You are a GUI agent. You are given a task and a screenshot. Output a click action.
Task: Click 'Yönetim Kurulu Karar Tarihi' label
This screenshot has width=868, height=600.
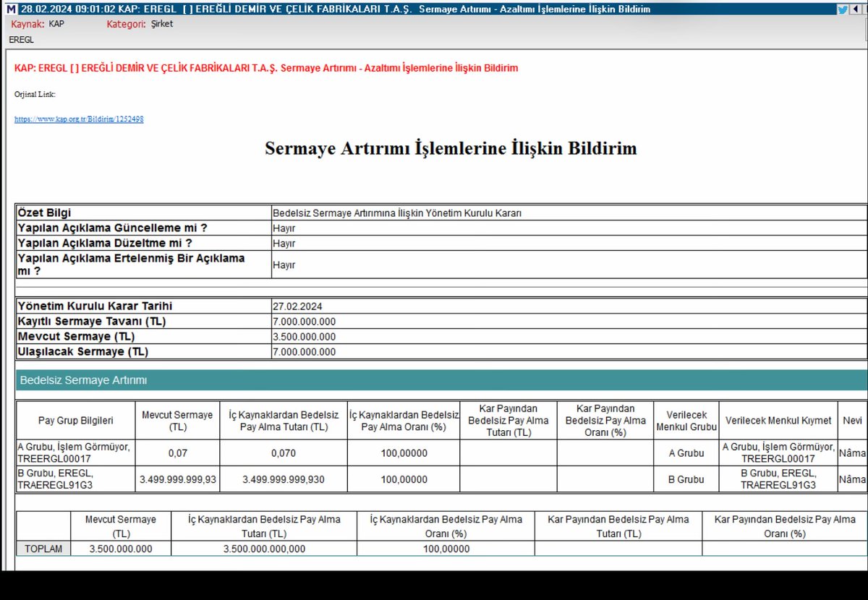pos(95,307)
